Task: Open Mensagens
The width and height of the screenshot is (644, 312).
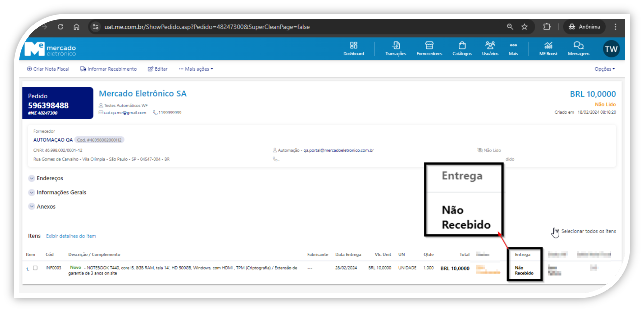Action: [578, 48]
